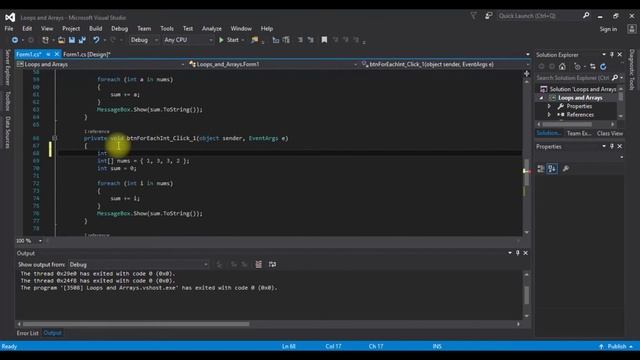Screen dimensions: 640x360
Task: Open the Diagnostic Tools side tab
Action: (632, 70)
